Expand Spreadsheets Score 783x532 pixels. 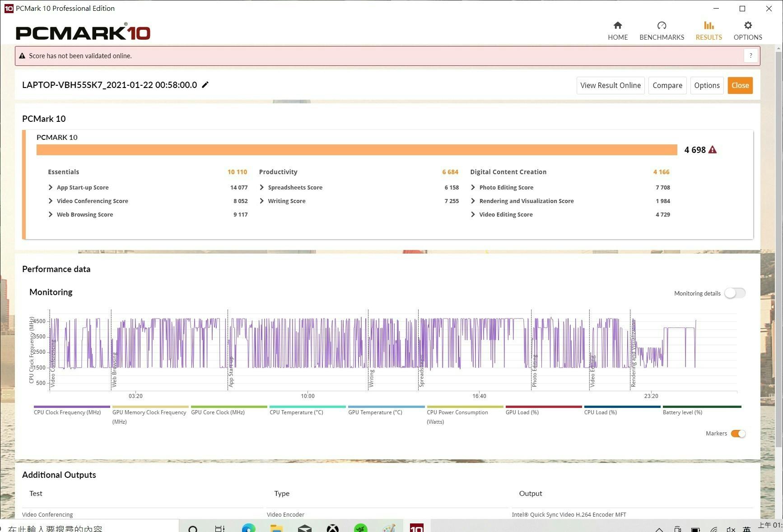[x=262, y=187]
